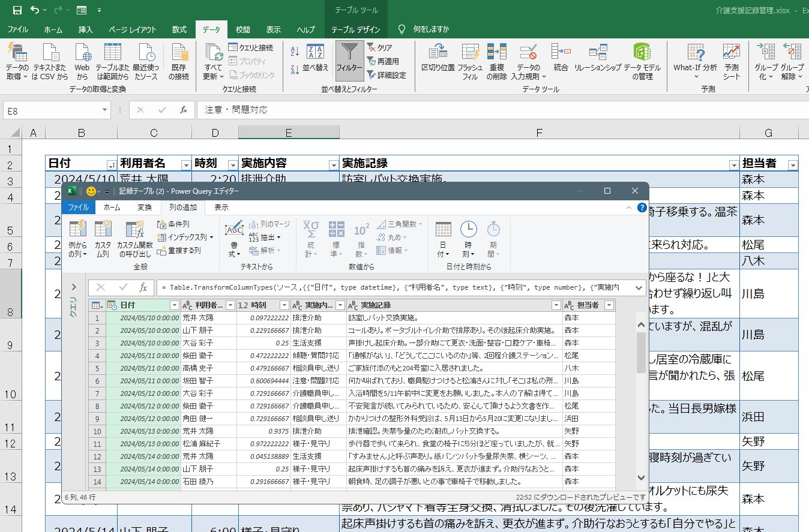The height and width of the screenshot is (532, 809).
Task: Open the 利用者名 filter dropdown in Power Query
Action: tap(230, 305)
